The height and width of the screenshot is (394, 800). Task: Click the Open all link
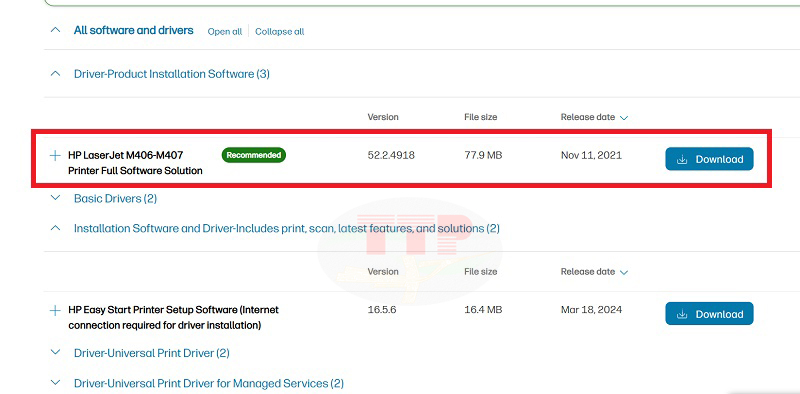coord(224,32)
